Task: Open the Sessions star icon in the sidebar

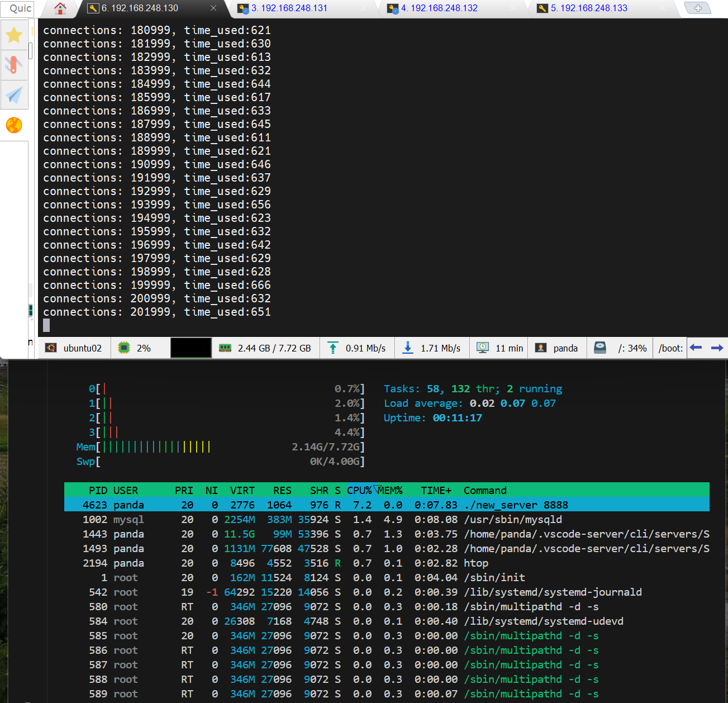Action: 14,35
